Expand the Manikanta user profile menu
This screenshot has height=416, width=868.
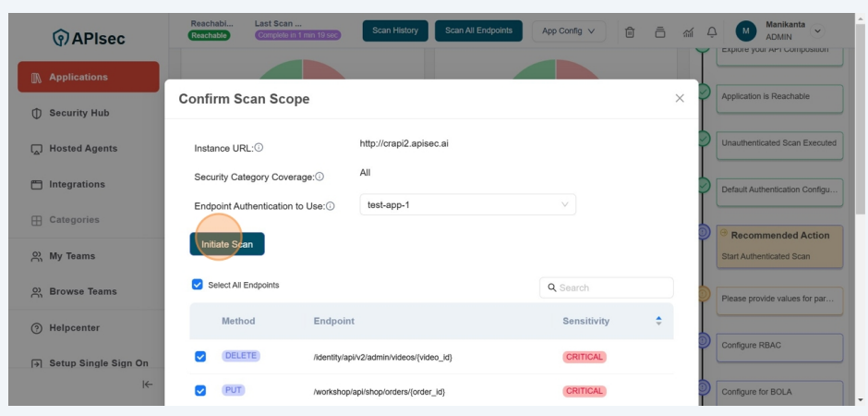pos(816,31)
